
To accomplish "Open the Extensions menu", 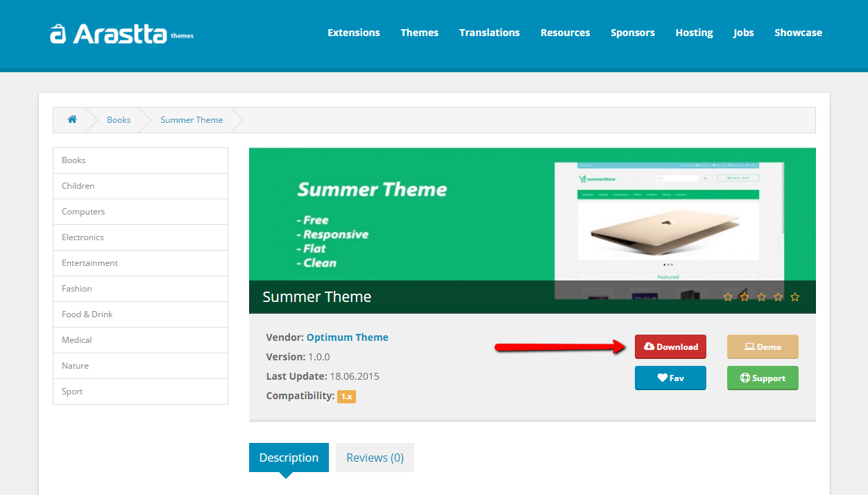I will [x=354, y=33].
